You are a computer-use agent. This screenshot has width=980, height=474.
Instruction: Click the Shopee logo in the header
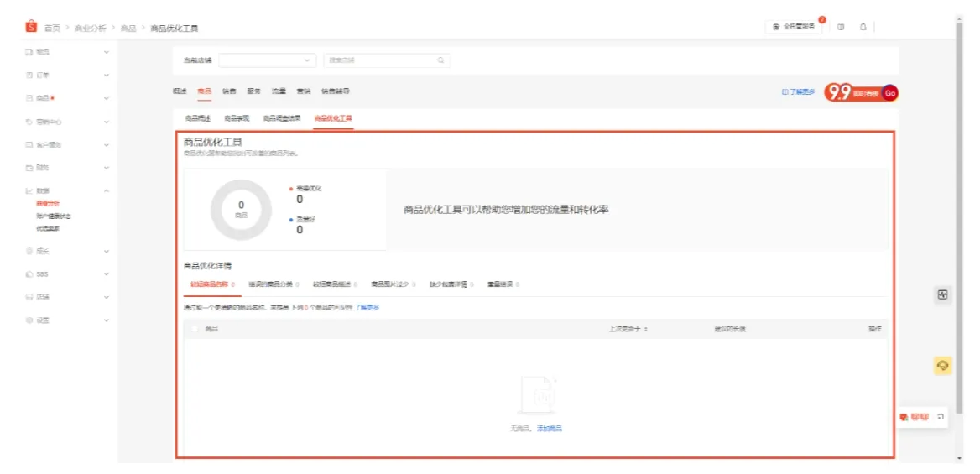point(31,27)
